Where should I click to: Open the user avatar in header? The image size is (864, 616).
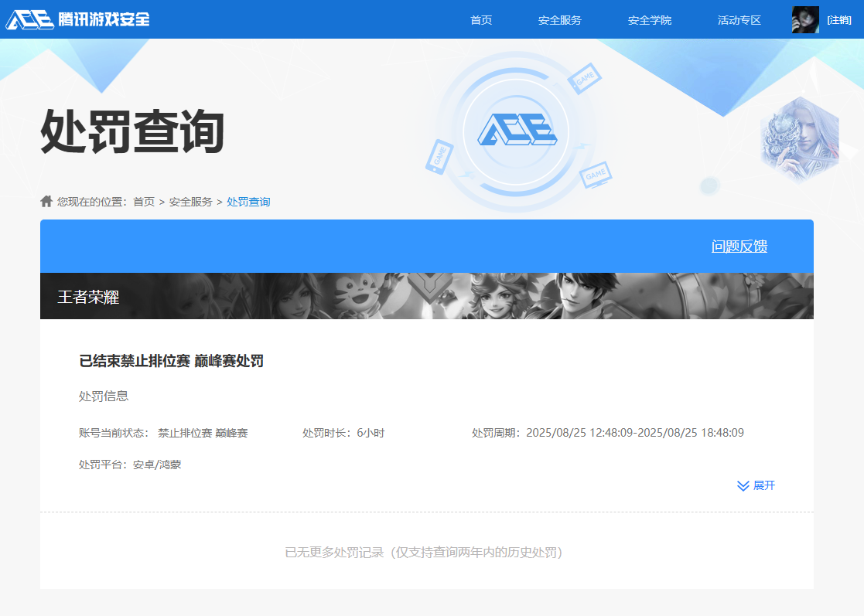pyautogui.click(x=805, y=20)
